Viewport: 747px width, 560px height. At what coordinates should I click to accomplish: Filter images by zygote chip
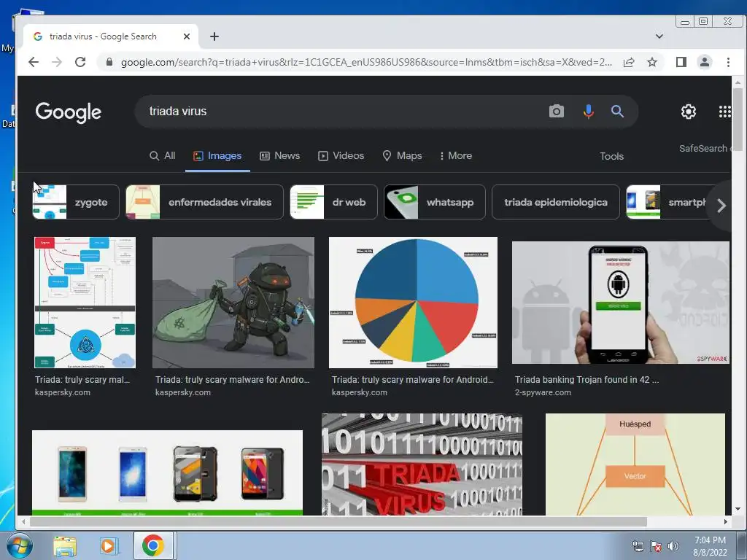pyautogui.click(x=76, y=202)
